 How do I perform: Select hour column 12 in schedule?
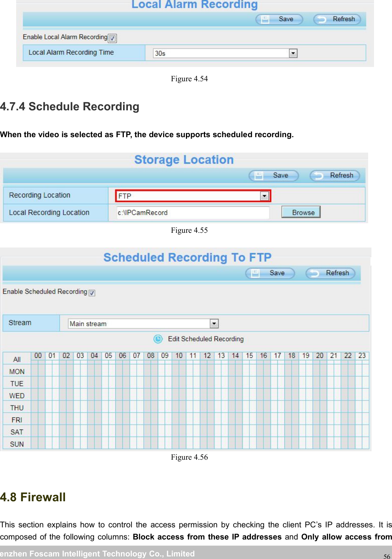207,356
